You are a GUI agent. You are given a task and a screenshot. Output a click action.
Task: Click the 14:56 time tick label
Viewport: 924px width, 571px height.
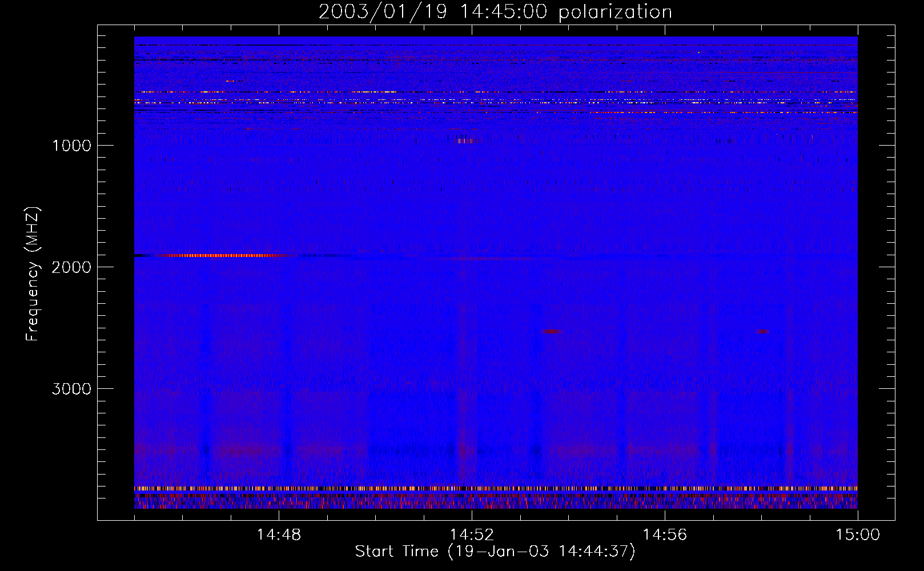pyautogui.click(x=665, y=535)
